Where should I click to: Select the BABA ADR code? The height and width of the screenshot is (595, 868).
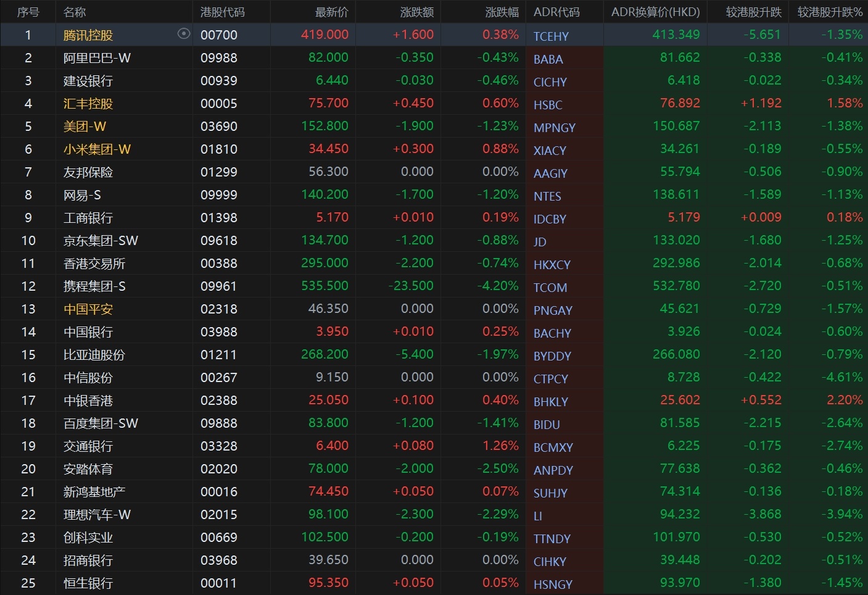[x=548, y=59]
